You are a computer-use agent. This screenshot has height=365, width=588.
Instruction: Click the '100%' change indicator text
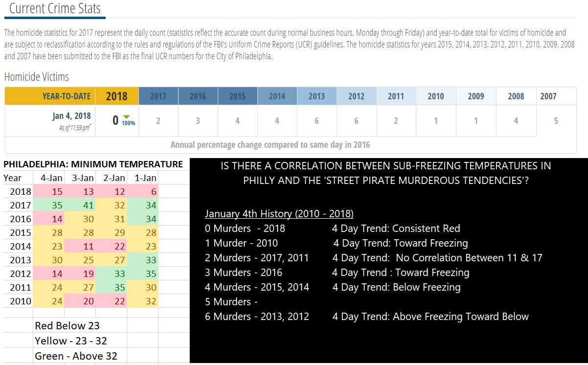[x=129, y=123]
